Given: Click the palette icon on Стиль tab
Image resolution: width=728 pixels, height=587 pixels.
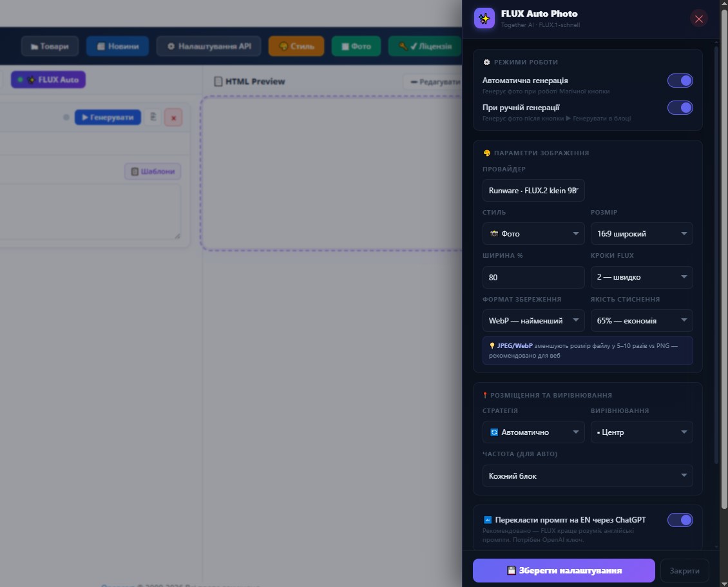Looking at the screenshot, I should point(283,46).
